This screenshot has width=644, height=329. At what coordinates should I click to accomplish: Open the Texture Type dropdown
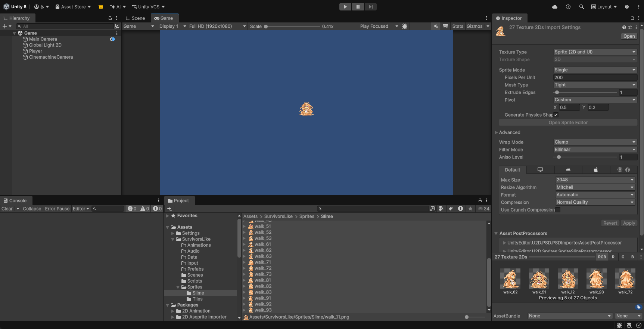tap(595, 52)
